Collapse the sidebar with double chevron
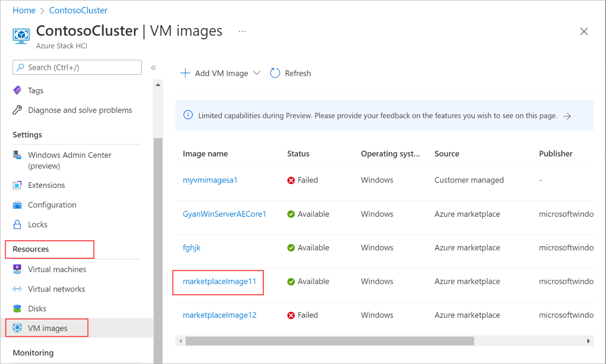Image resolution: width=606 pixels, height=364 pixels. [x=154, y=67]
